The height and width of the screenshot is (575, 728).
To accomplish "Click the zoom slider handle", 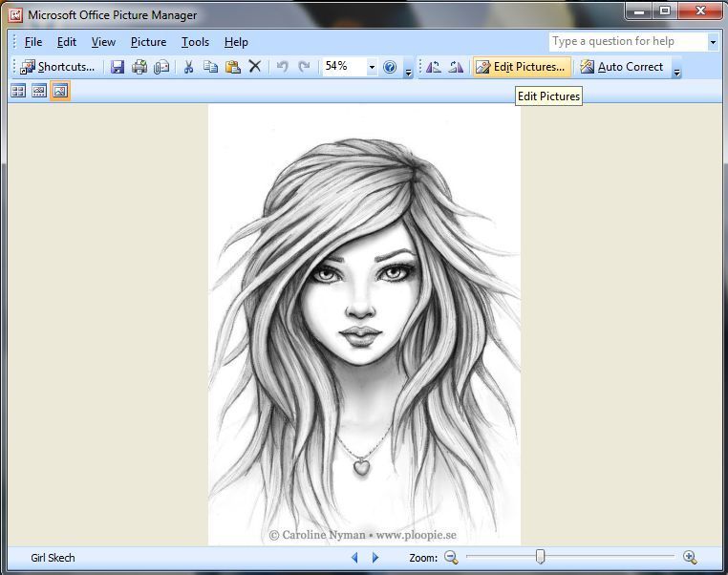I will 540,556.
